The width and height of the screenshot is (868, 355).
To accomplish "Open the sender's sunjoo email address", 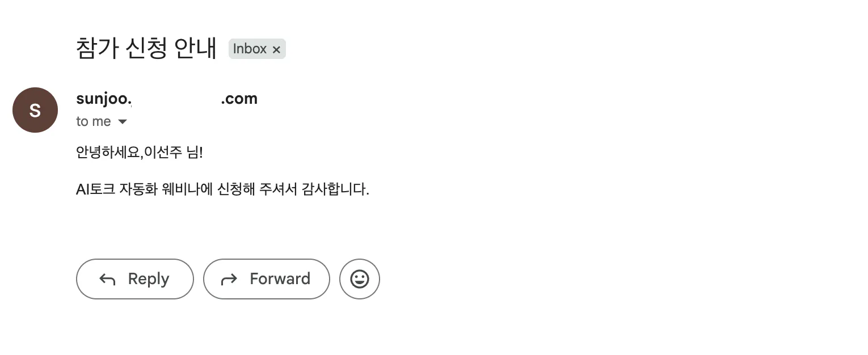I will (x=104, y=99).
